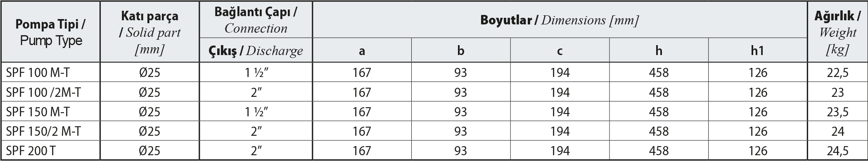The width and height of the screenshot is (868, 161).
Task: Click the 1 ½″ discharge cell for SPF 100 M-T
Action: [256, 73]
